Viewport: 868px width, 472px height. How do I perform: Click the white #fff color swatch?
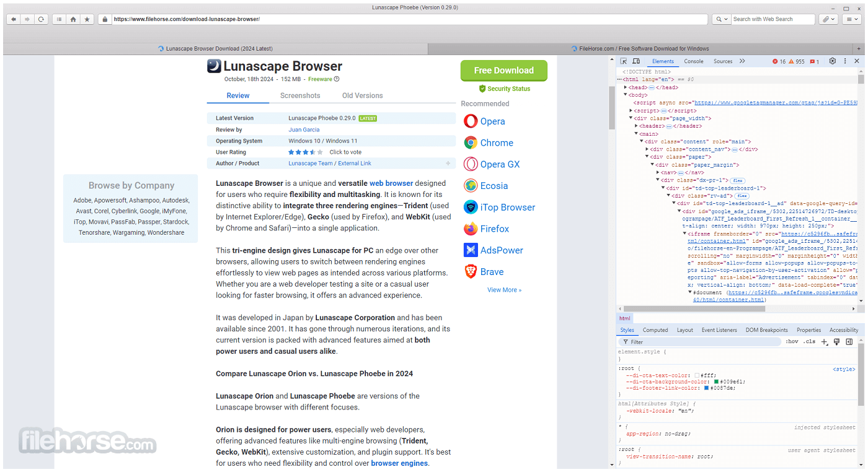(697, 375)
